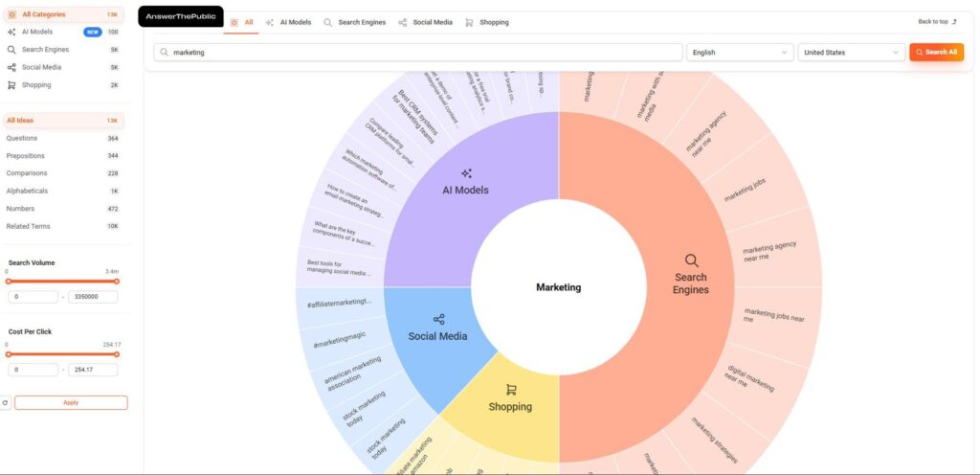Click the Back to top link
The width and height of the screenshot is (980, 475).
[x=937, y=22]
